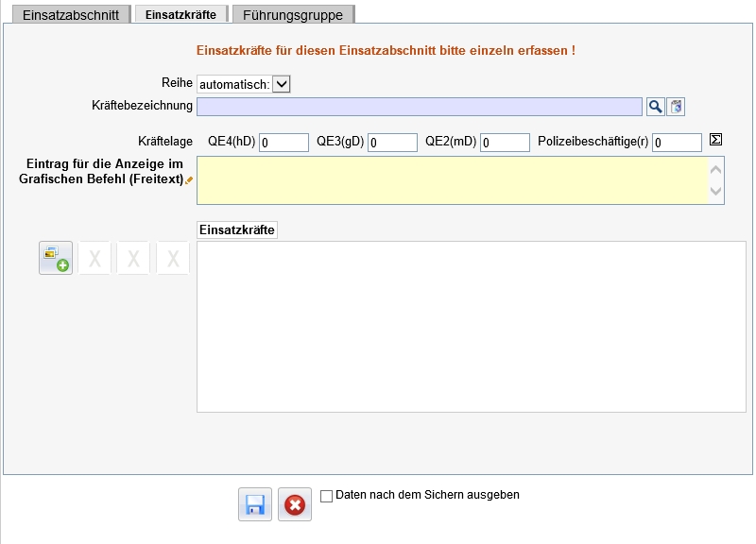
Task: Select the Einsatzkräfte tab
Action: click(x=180, y=14)
